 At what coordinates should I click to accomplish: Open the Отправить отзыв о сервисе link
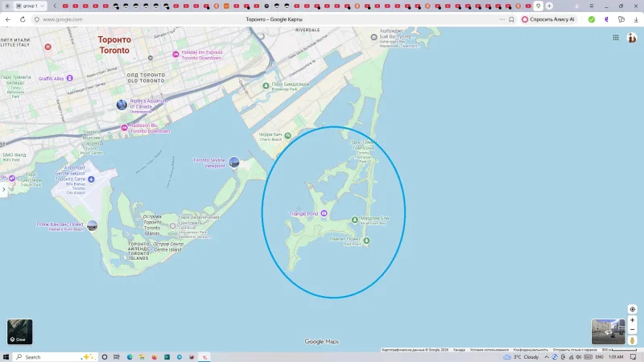pyautogui.click(x=575, y=350)
